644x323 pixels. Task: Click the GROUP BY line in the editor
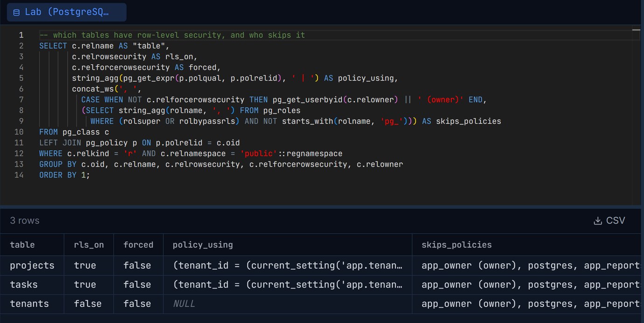click(221, 164)
